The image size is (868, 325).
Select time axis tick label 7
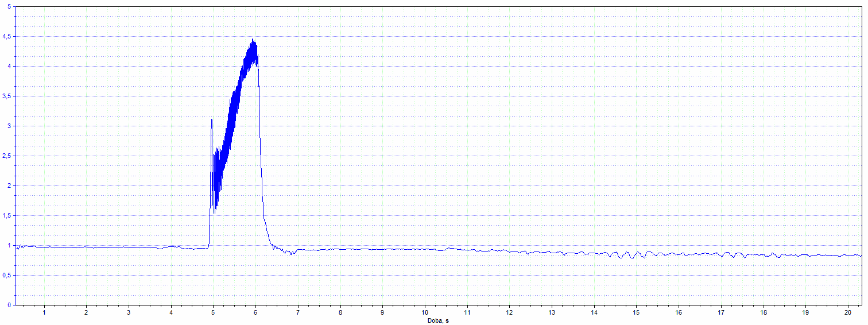pyautogui.click(x=298, y=313)
